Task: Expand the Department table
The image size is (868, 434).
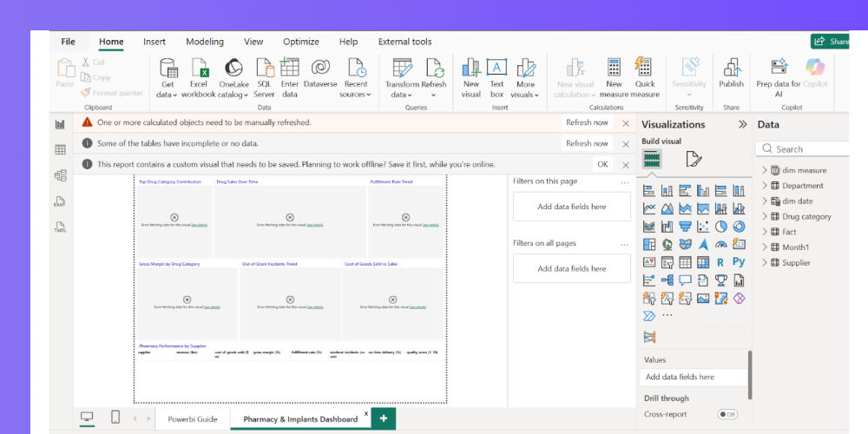Action: click(765, 186)
